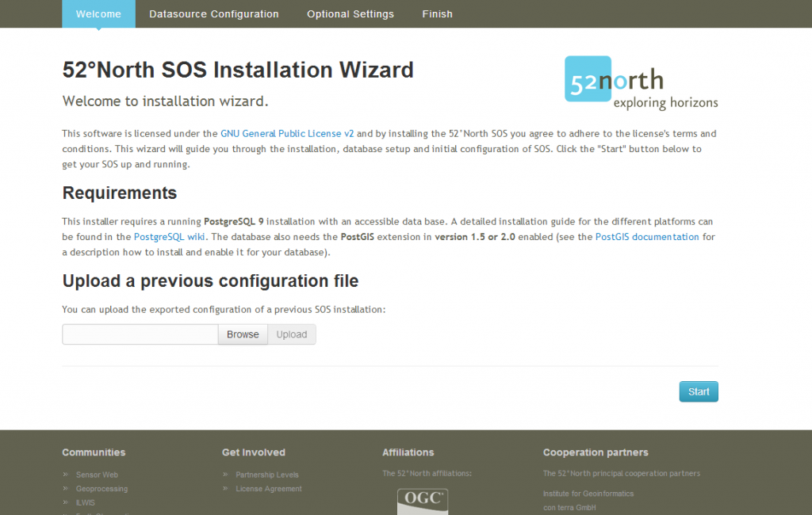
Task: Click the Communities footer heading
Action: [x=94, y=452]
